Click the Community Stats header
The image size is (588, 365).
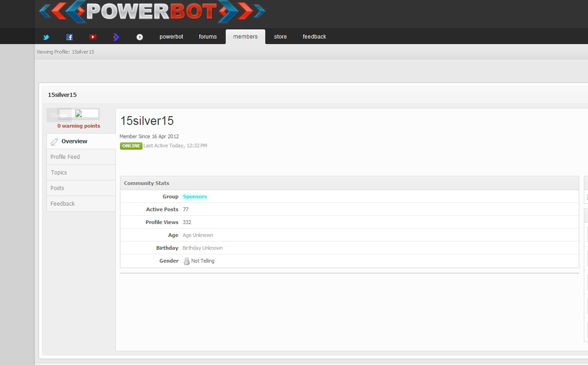click(x=349, y=183)
